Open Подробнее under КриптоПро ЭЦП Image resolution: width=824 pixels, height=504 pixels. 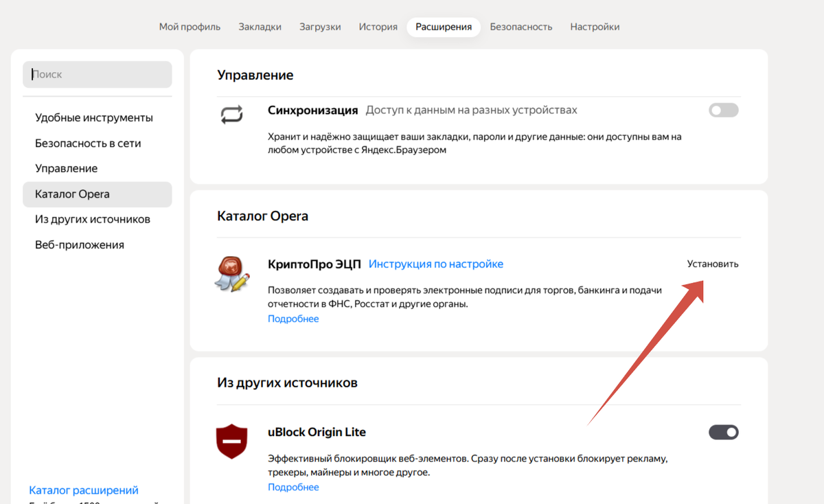(x=293, y=319)
